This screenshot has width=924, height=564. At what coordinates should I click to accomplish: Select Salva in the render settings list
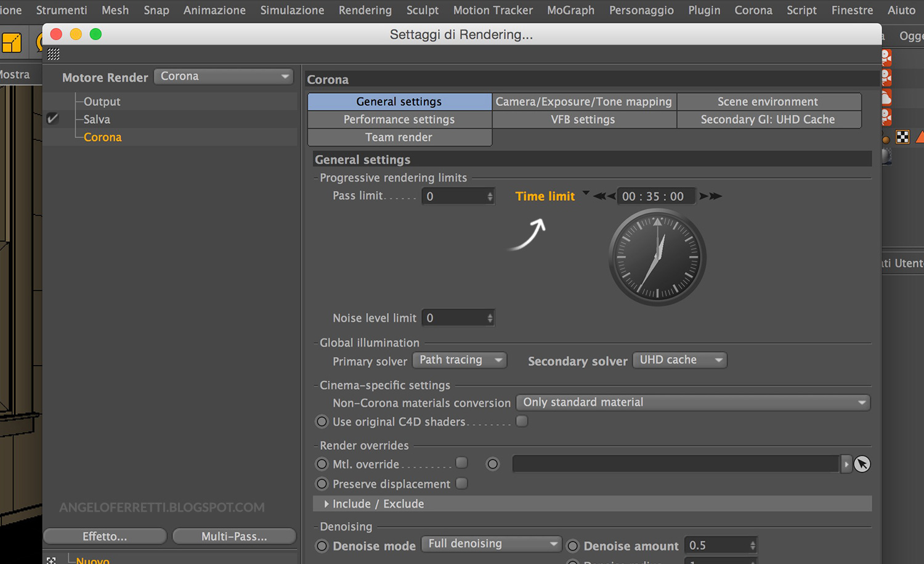coord(97,120)
